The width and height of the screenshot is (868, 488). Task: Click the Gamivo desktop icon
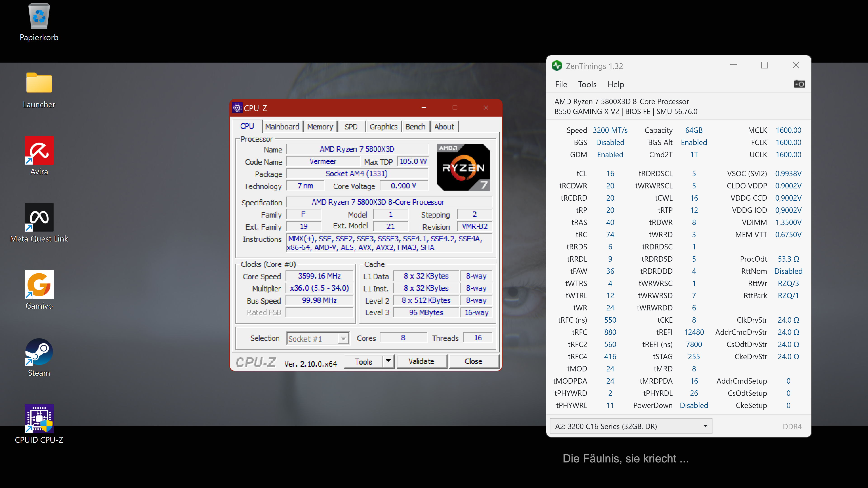[x=39, y=285]
